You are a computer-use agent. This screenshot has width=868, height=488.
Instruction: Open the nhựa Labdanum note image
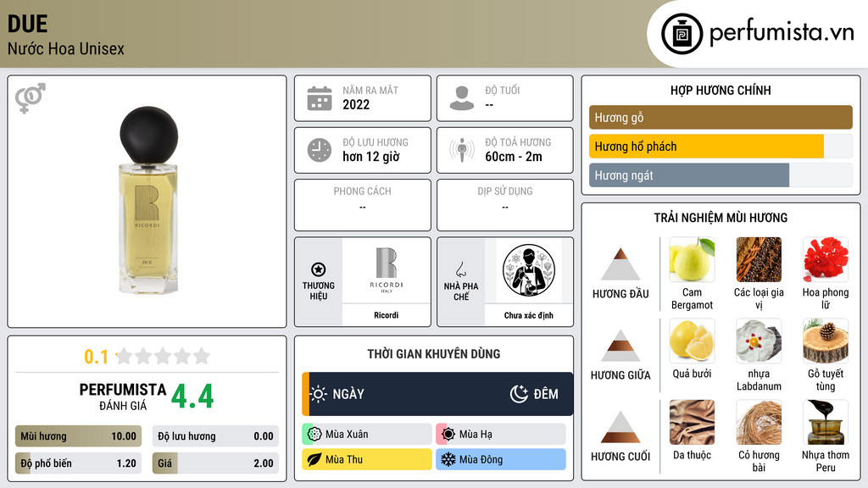click(759, 341)
